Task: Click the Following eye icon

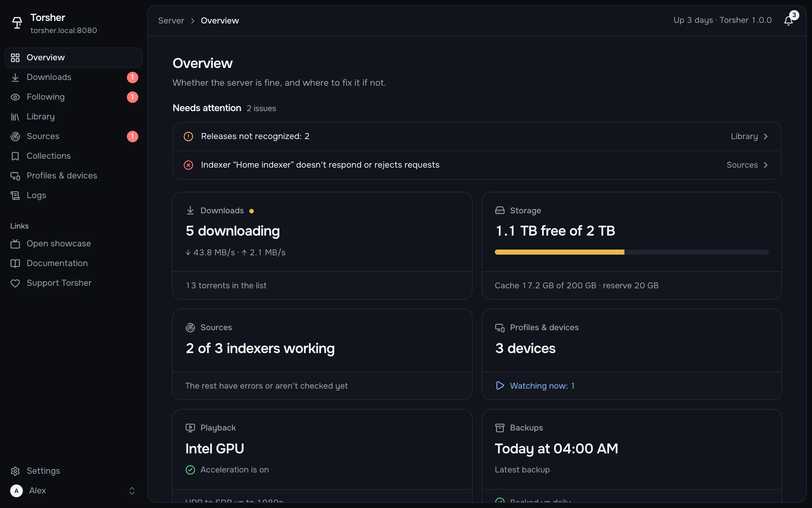Action: pyautogui.click(x=15, y=97)
